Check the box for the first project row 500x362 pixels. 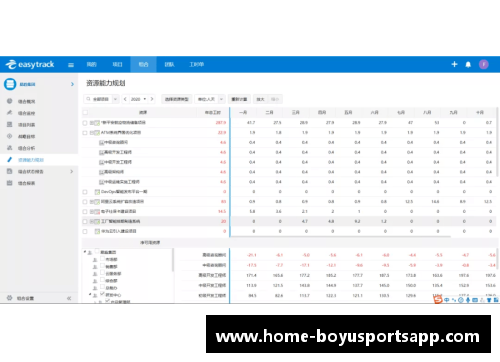point(85,123)
